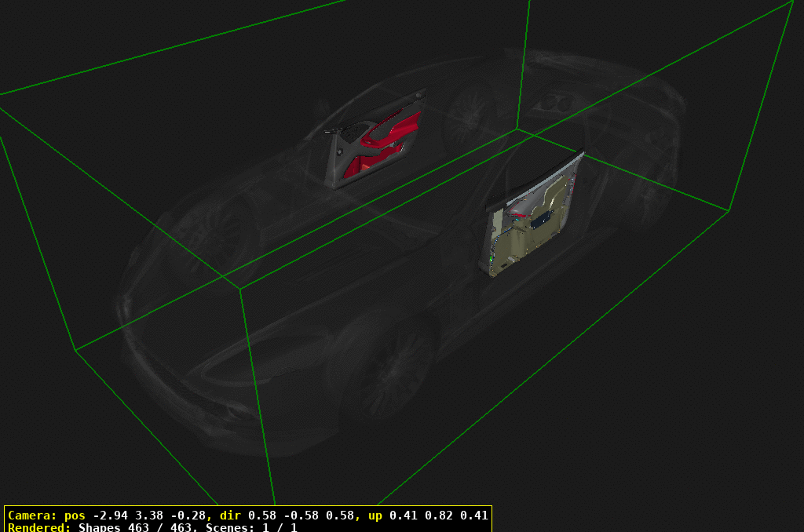The width and height of the screenshot is (804, 532).
Task: Click the yellow "Rendered:" label
Action: pos(39,527)
